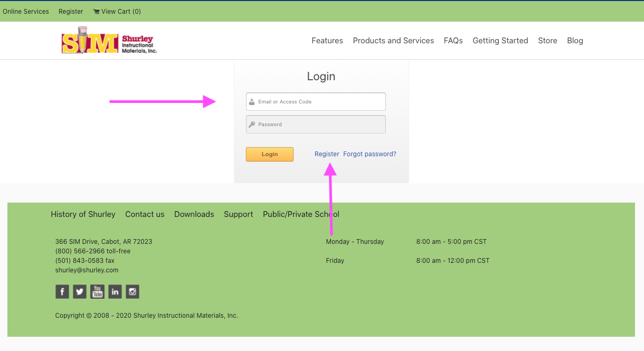Focus the Password input field
Viewport: 644px width, 351px height.
pyautogui.click(x=316, y=125)
